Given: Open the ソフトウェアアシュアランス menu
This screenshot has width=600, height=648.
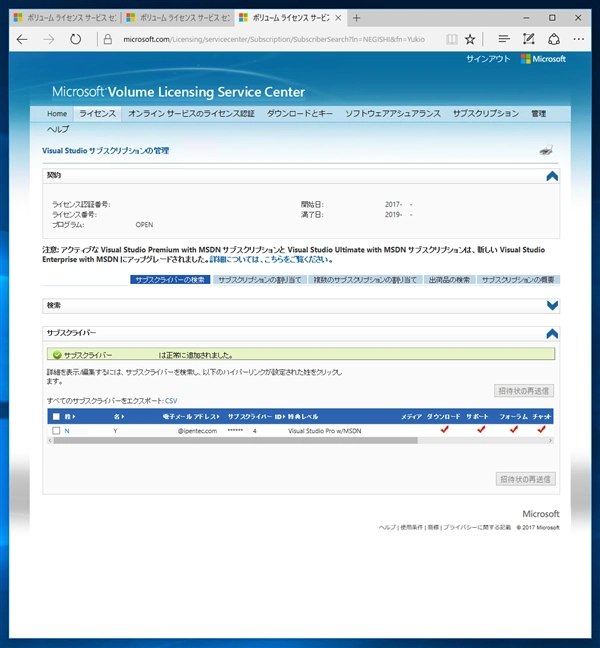Looking at the screenshot, I should [393, 114].
